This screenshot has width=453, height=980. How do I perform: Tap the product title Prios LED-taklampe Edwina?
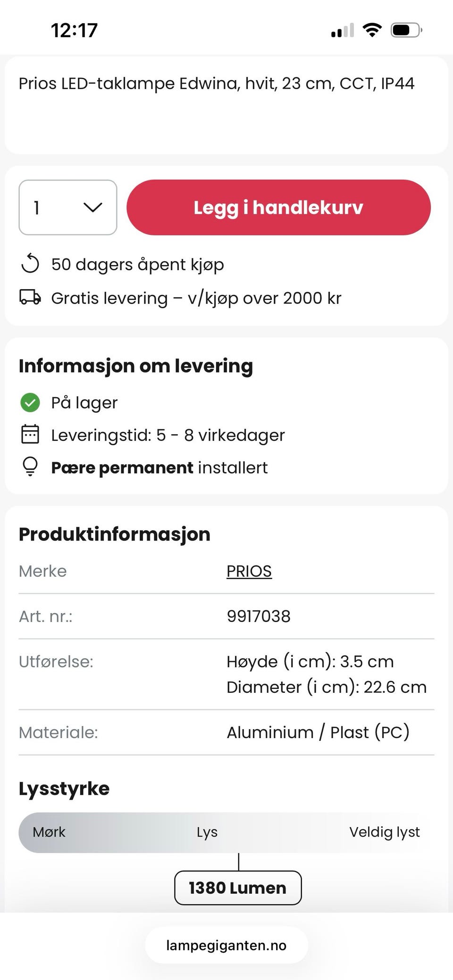[x=217, y=83]
